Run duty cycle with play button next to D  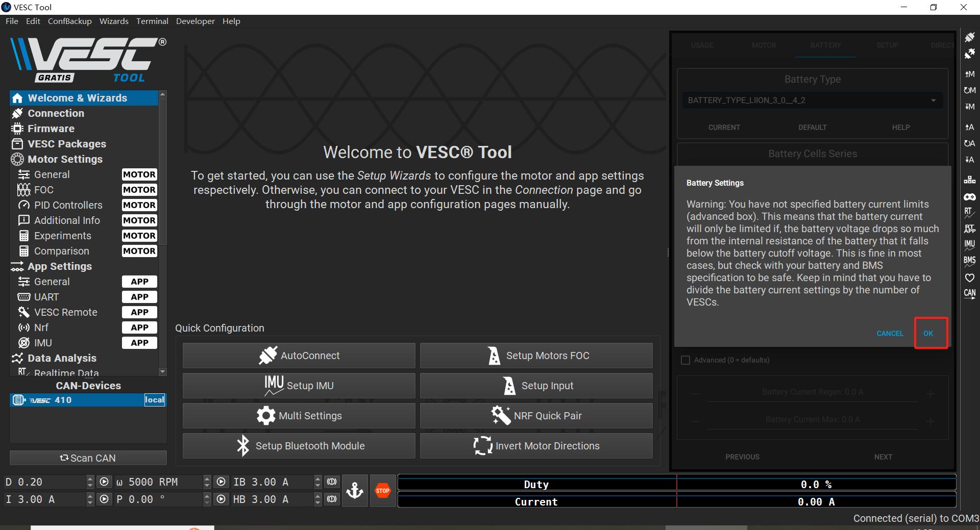(x=104, y=482)
